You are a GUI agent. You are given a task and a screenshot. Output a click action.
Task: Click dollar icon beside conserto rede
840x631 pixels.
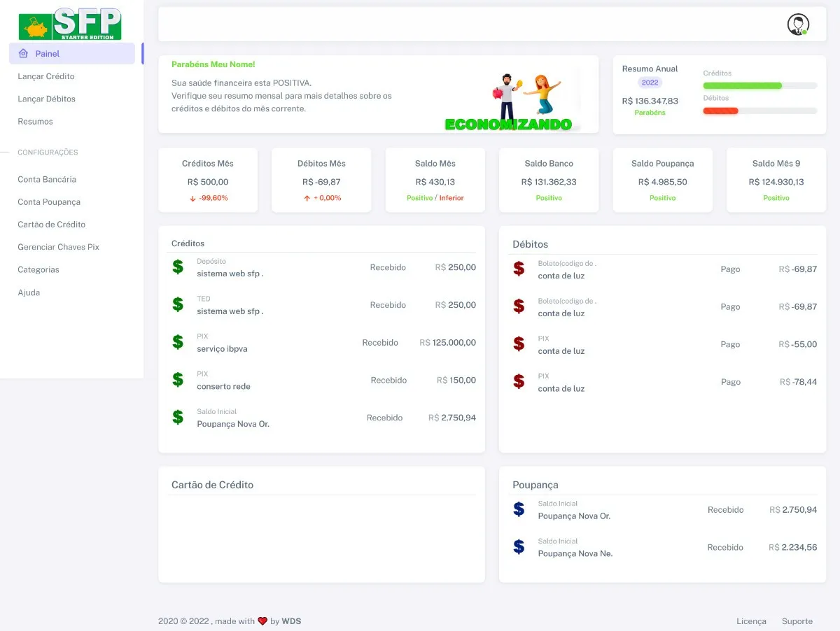click(x=178, y=380)
